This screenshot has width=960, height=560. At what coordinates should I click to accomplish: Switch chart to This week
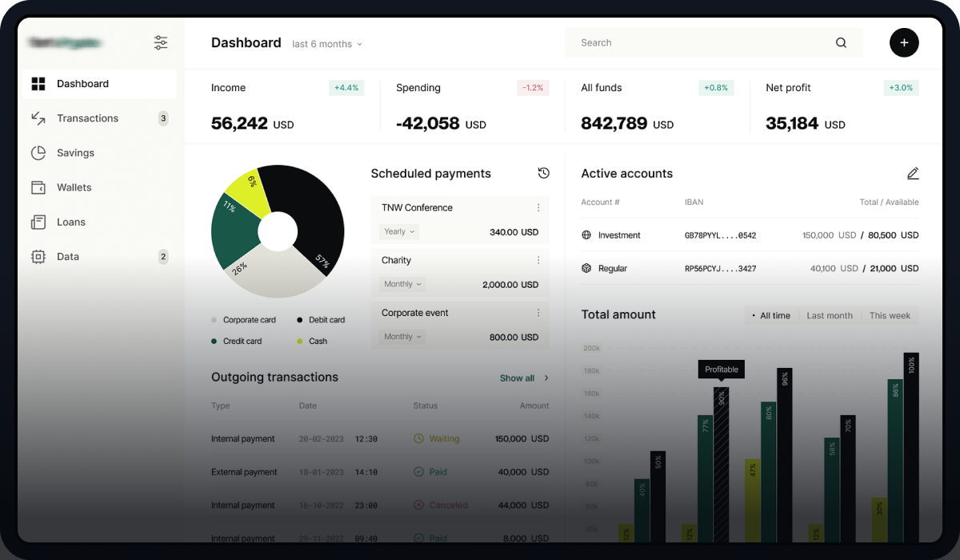[x=890, y=316]
